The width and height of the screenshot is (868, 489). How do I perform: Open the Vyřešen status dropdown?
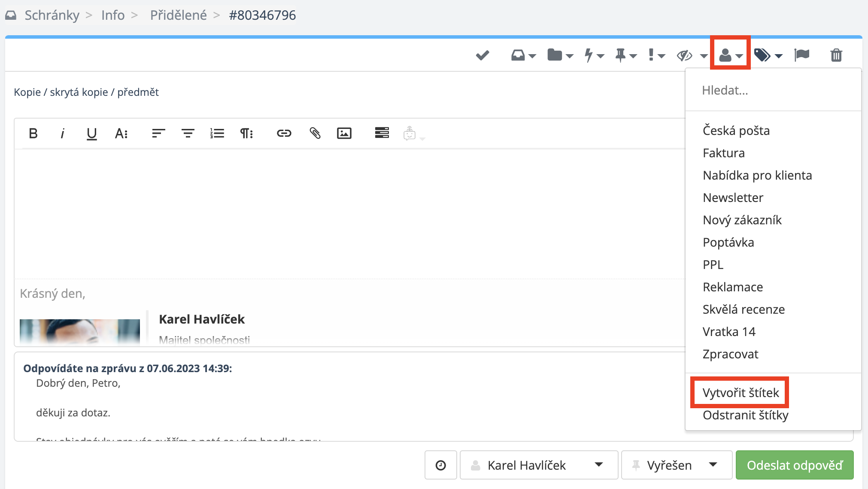[x=677, y=465]
